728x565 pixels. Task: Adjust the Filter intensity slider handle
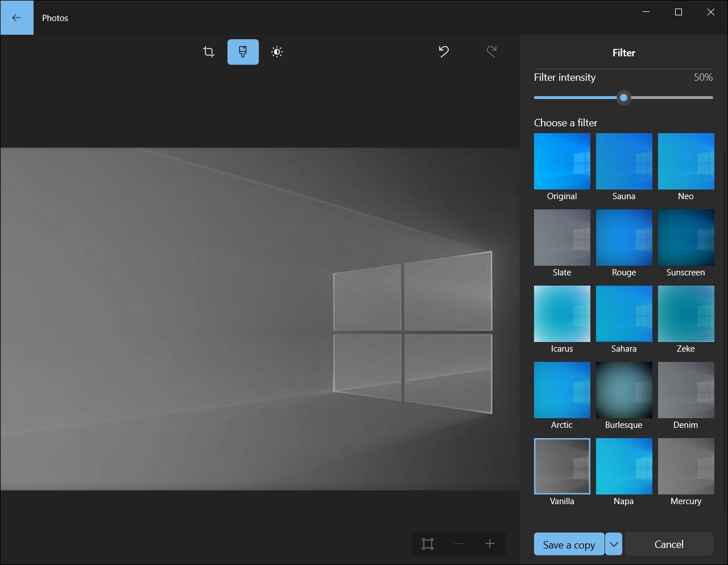623,97
